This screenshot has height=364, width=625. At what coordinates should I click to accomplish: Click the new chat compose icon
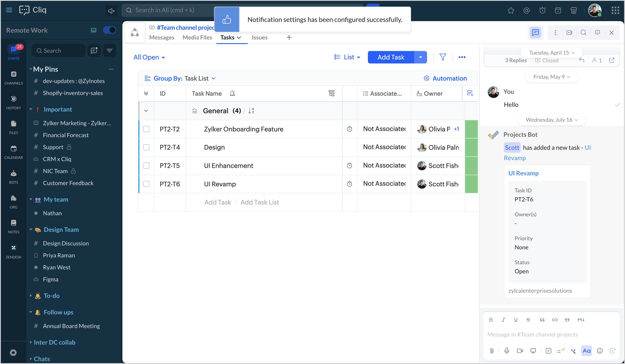(x=94, y=51)
